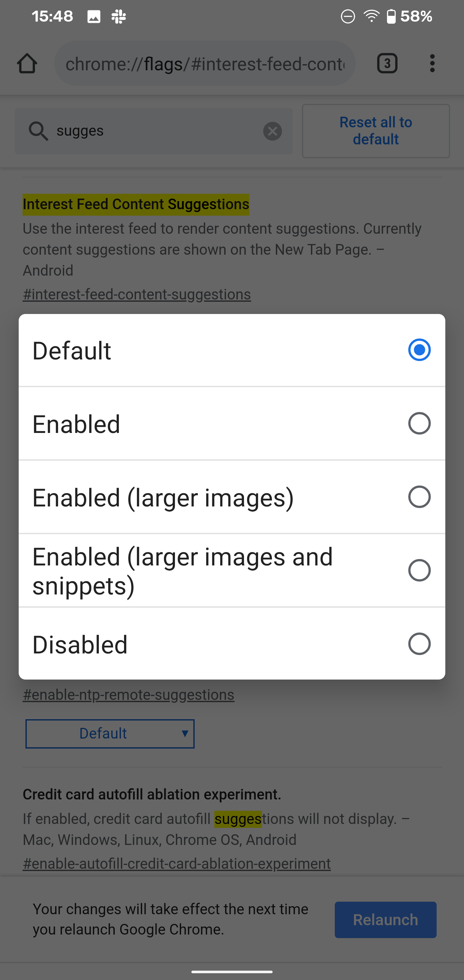Image resolution: width=464 pixels, height=980 pixels.
Task: Open the tab switcher showing 3 tabs
Action: coord(387,64)
